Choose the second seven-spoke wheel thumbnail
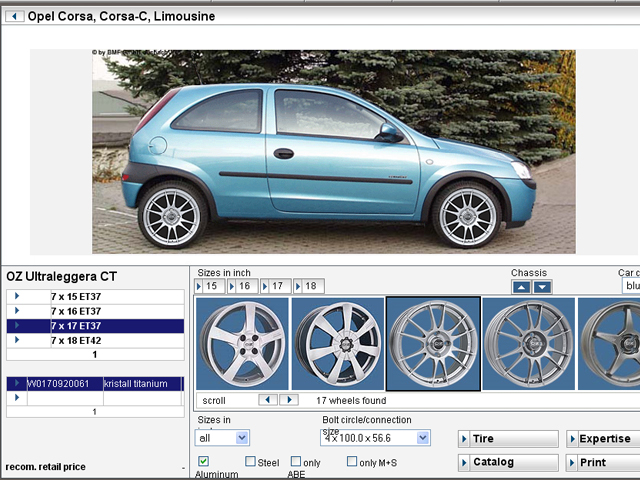The height and width of the screenshot is (480, 640). [338, 344]
